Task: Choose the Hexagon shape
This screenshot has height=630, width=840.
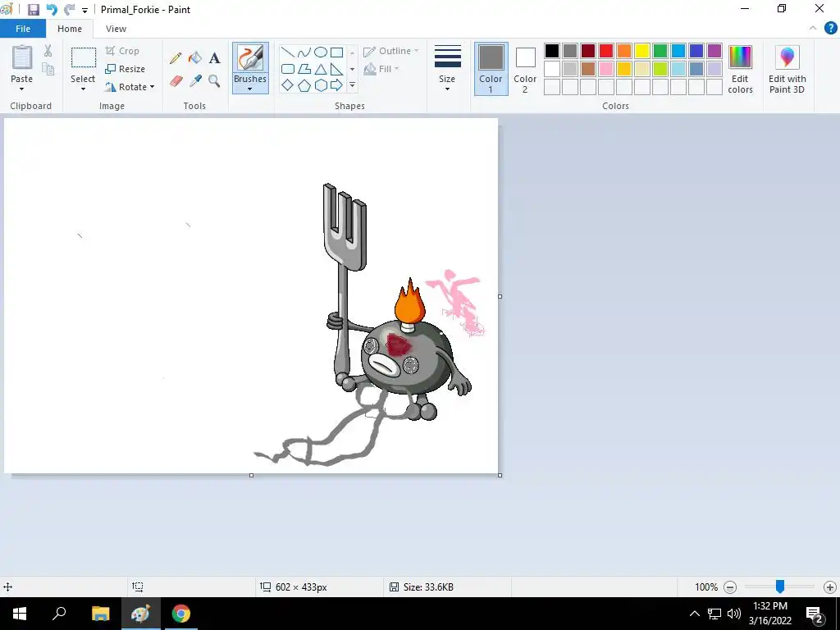Action: (321, 85)
